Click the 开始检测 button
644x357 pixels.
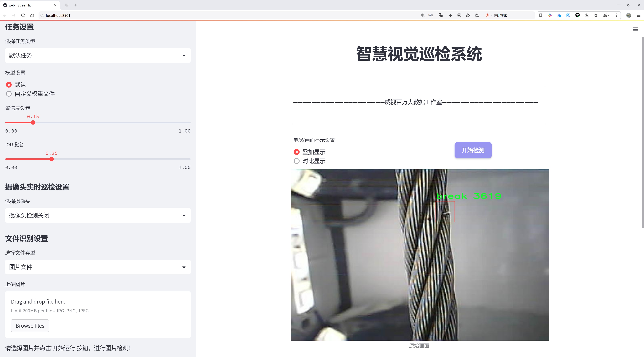tap(473, 150)
